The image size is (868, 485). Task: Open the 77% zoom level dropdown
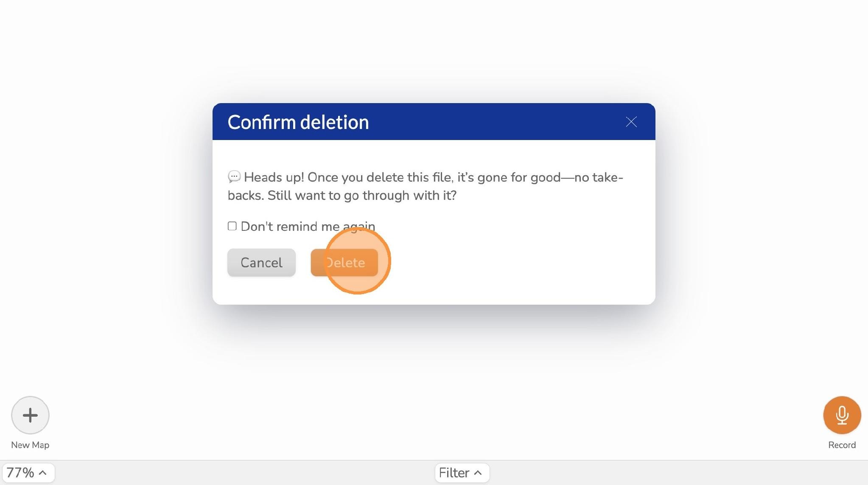click(28, 472)
